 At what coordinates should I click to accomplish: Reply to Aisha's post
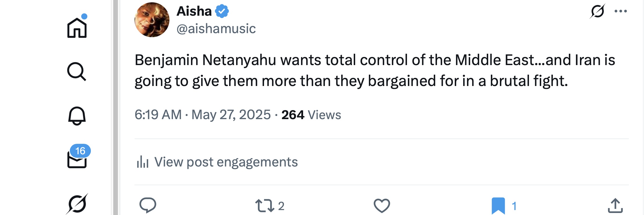pyautogui.click(x=148, y=205)
